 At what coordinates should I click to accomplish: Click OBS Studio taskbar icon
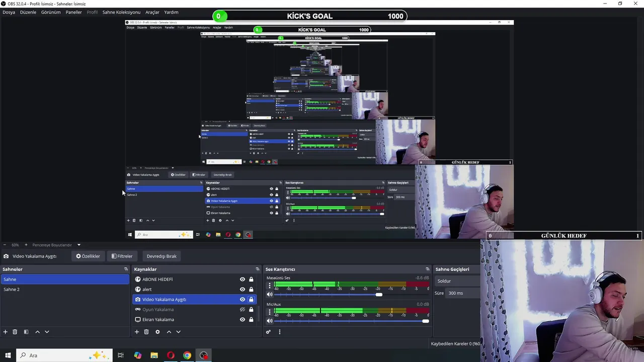pyautogui.click(x=203, y=355)
